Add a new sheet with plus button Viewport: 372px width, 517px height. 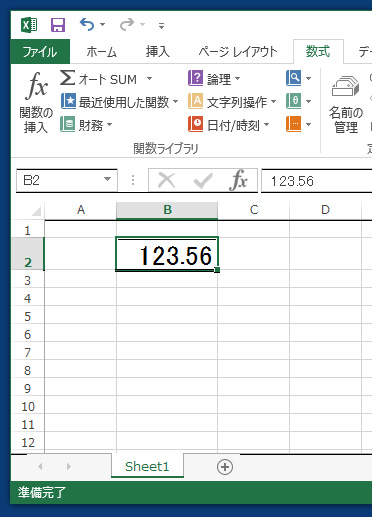coord(225,467)
